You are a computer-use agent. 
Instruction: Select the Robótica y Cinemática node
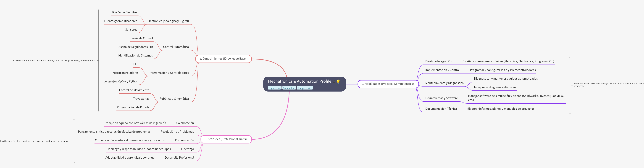(x=174, y=99)
